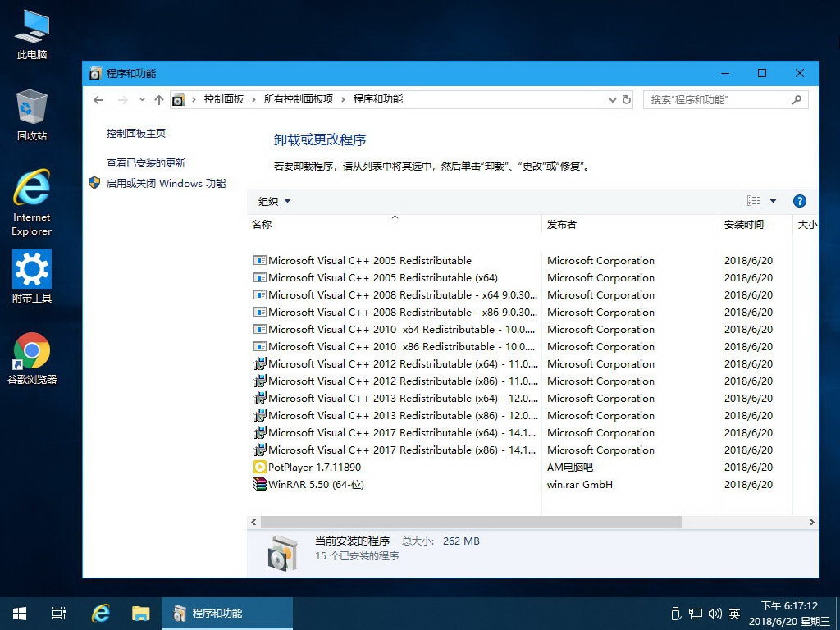Open the 组织 dropdown menu
Viewport: 840px width, 630px height.
coord(274,202)
